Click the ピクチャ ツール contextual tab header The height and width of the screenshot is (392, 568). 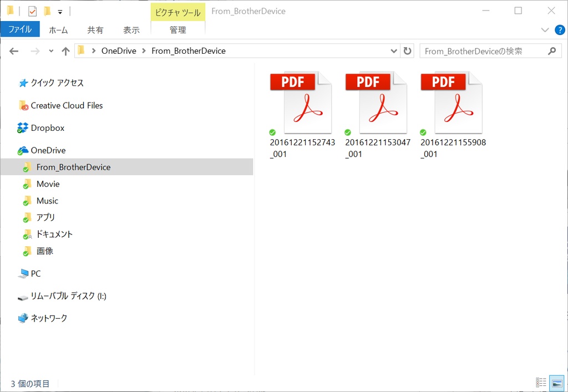coord(178,12)
